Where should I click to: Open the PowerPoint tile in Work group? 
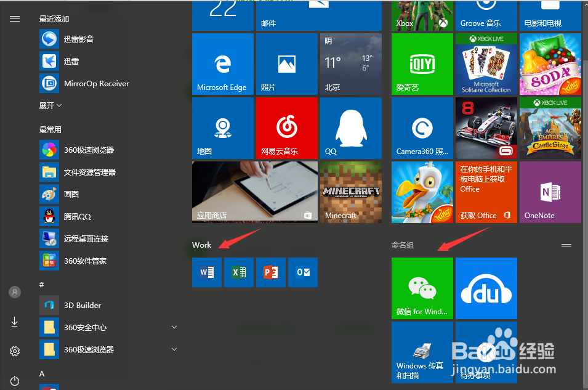coord(271,272)
